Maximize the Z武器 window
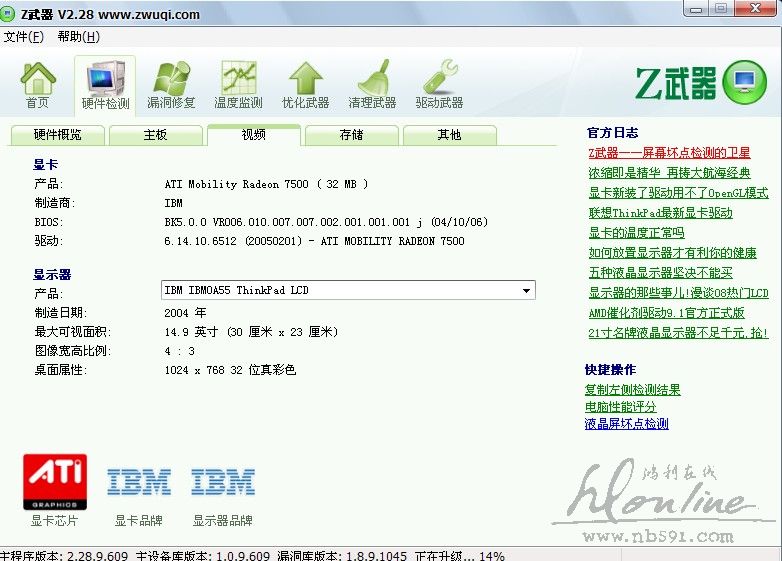The height and width of the screenshot is (561, 782). click(721, 8)
